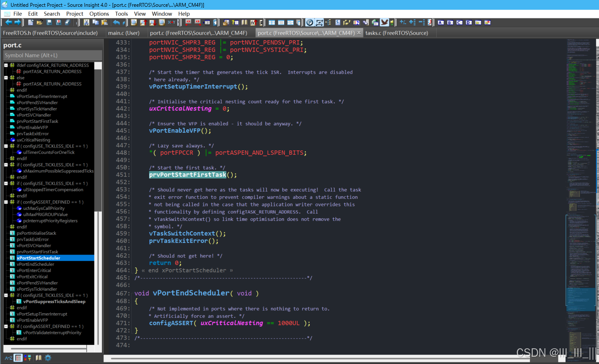Open the Options menu
Image resolution: width=599 pixels, height=364 pixels.
[x=99, y=14]
